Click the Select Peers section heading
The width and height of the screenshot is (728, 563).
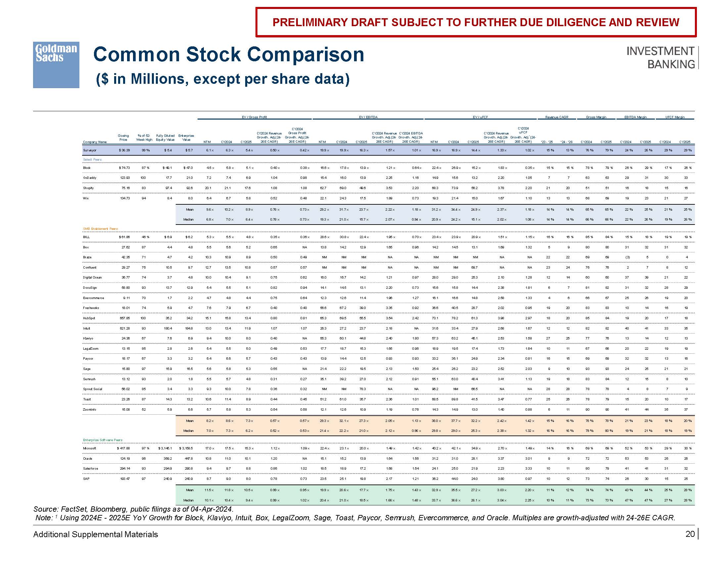(x=92, y=159)
